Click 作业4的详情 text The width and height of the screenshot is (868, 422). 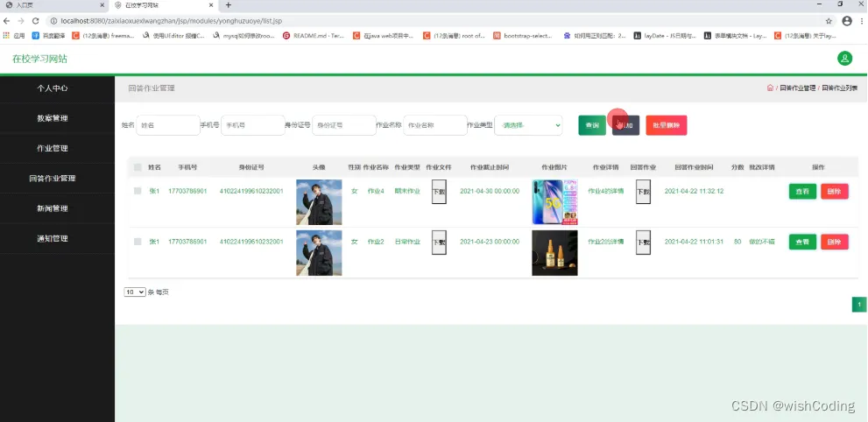click(x=605, y=192)
